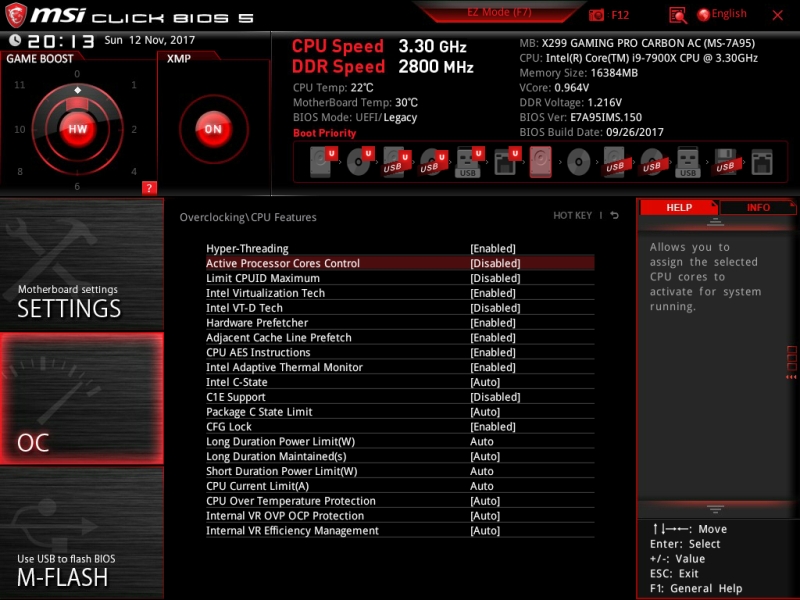Click the top favorites square at right edge
800x600 pixels.
point(792,350)
